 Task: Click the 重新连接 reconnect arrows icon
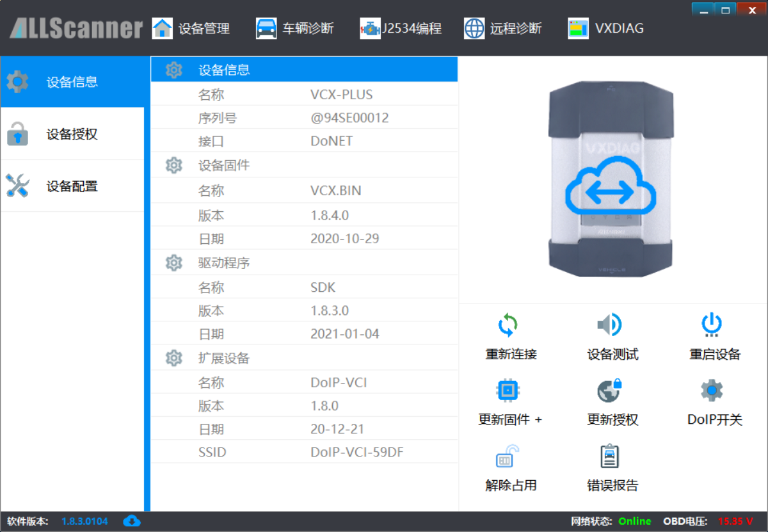pyautogui.click(x=508, y=325)
